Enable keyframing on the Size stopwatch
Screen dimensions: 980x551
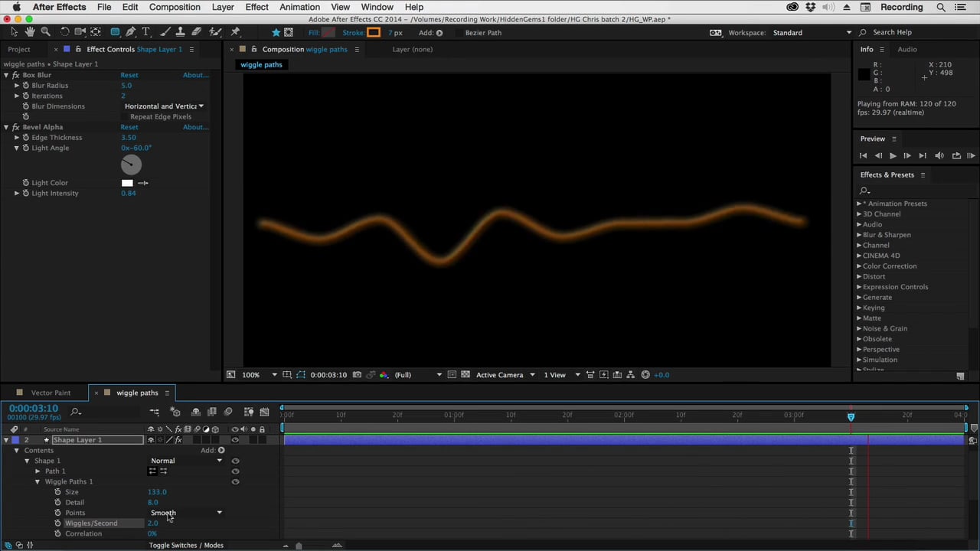[x=57, y=491]
